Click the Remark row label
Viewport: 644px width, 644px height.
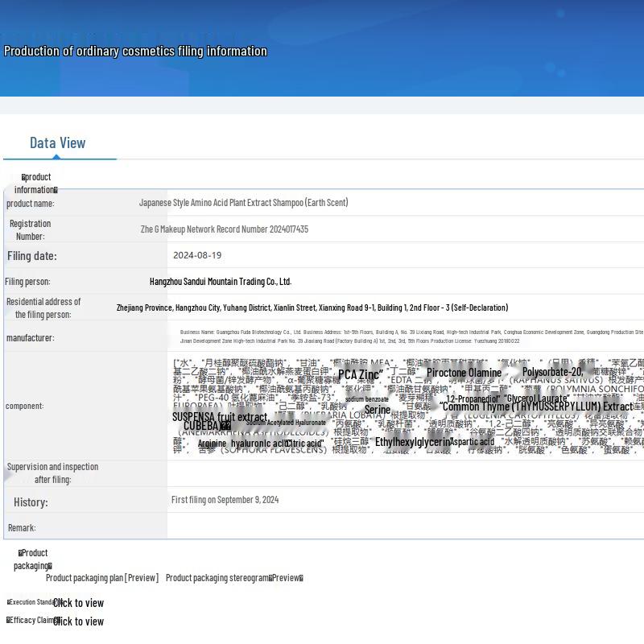click(22, 528)
